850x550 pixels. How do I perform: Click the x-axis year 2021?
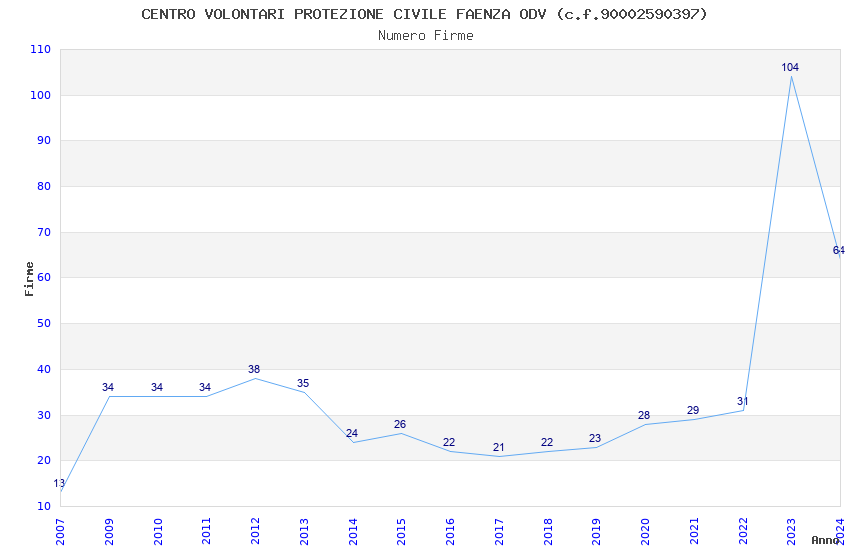click(x=694, y=532)
